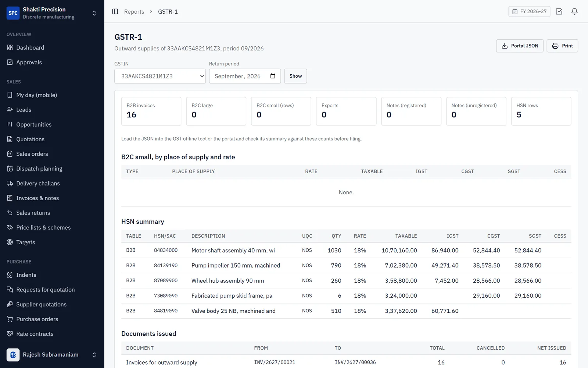Click taxable value 10,70,160.00

(x=399, y=250)
